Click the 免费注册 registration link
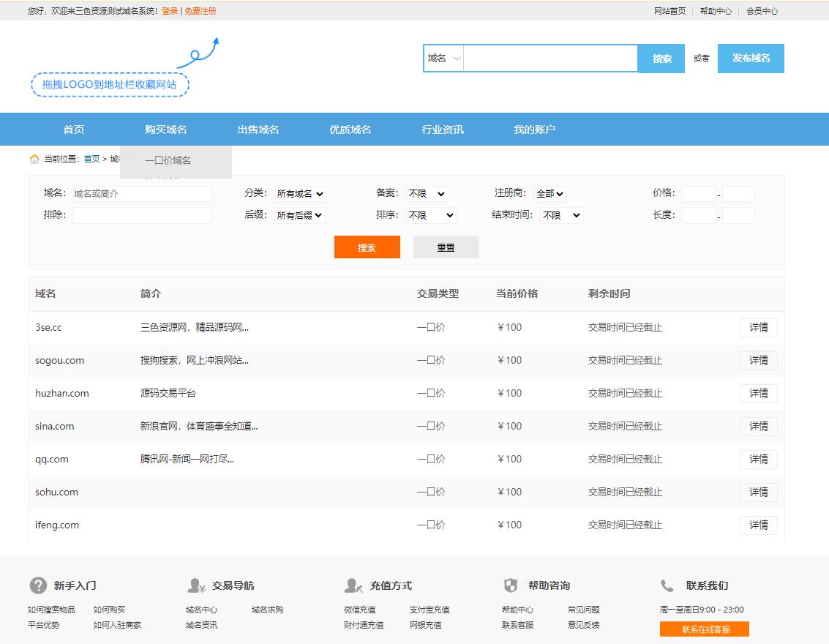829x644 pixels. coord(199,11)
